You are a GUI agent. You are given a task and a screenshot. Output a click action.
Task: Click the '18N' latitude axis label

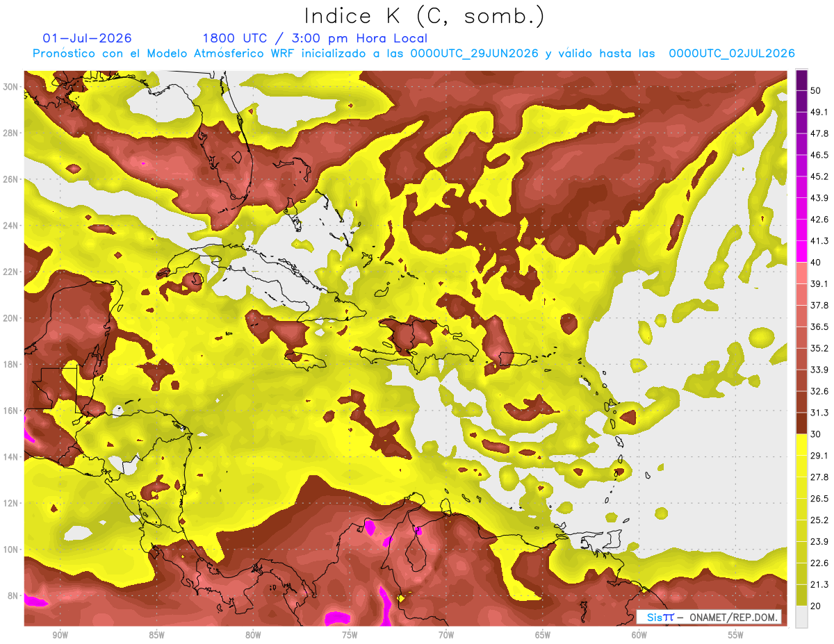coord(10,365)
